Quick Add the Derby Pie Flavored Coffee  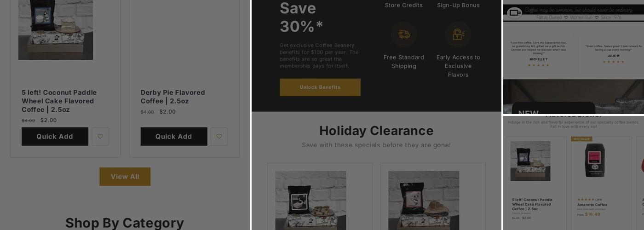coord(174,137)
